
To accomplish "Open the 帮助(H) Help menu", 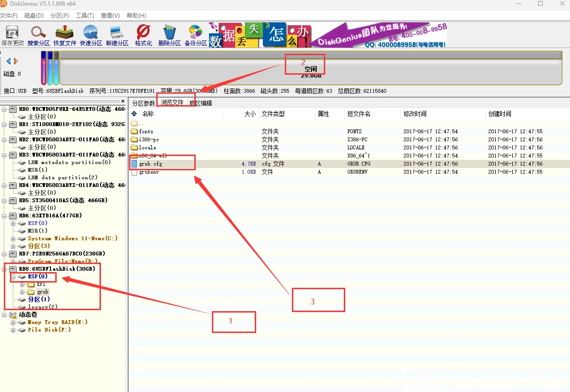I will 136,16.
